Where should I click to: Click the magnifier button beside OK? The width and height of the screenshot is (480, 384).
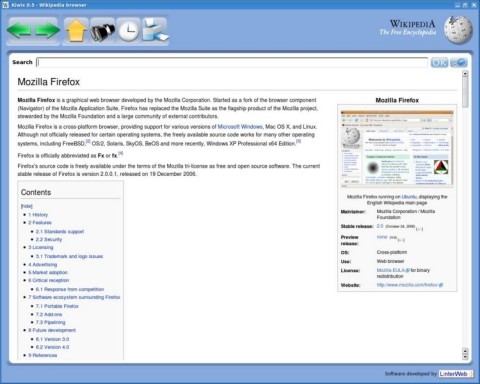click(459, 62)
